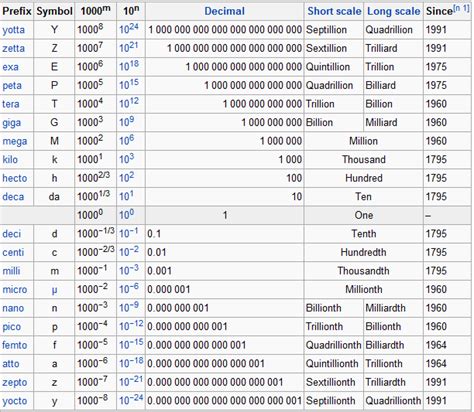Open footnote n 1 beside Since
This screenshot has height=412, width=474.
coord(461,8)
